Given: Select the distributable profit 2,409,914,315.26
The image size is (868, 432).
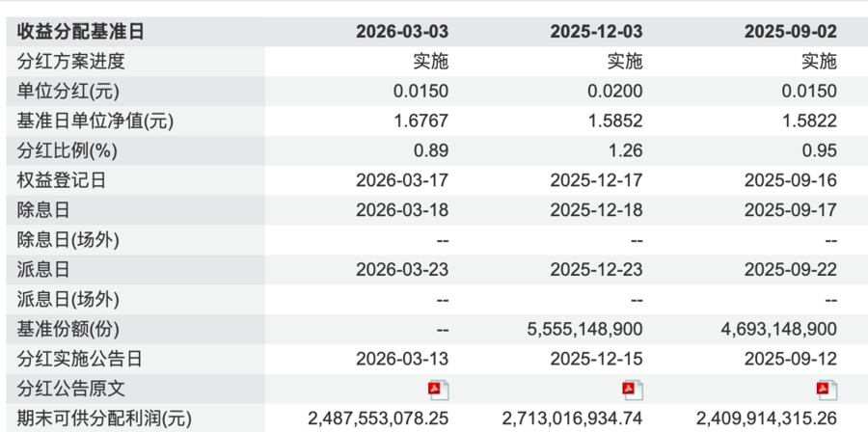Looking at the screenshot, I should click(767, 418).
